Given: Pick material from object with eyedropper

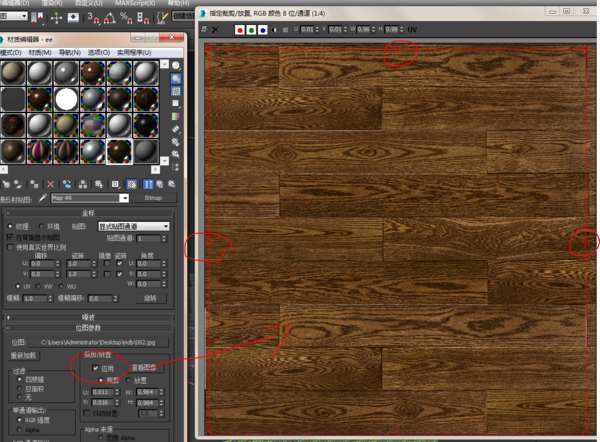Looking at the screenshot, I should click(x=42, y=198).
